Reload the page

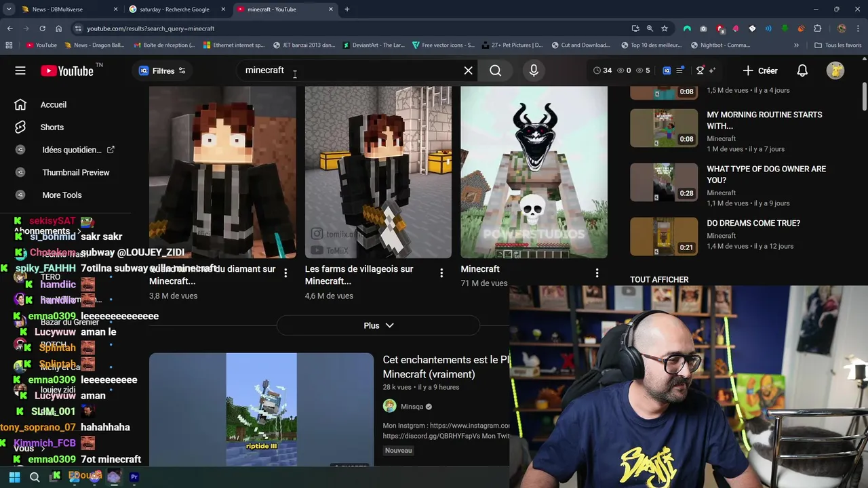[42, 28]
